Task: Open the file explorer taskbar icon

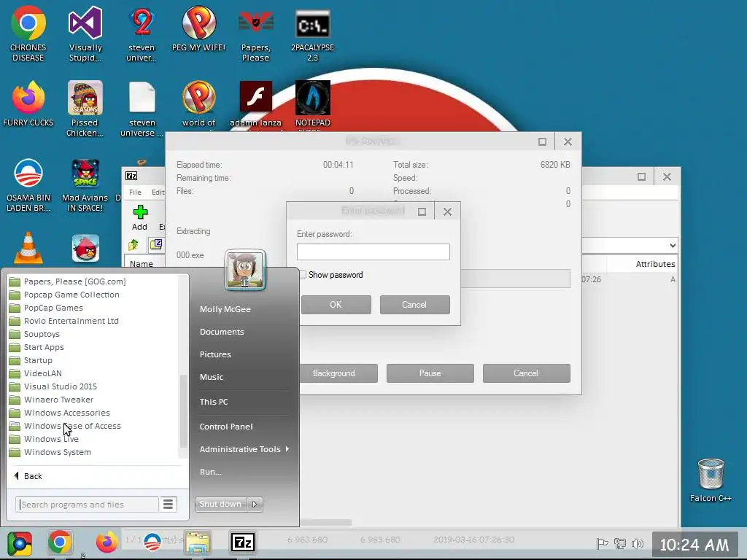Action: [198, 542]
